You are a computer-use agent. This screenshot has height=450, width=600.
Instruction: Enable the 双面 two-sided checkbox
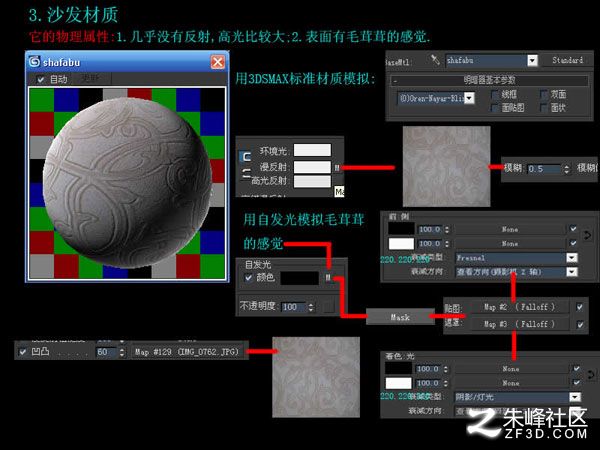[544, 94]
